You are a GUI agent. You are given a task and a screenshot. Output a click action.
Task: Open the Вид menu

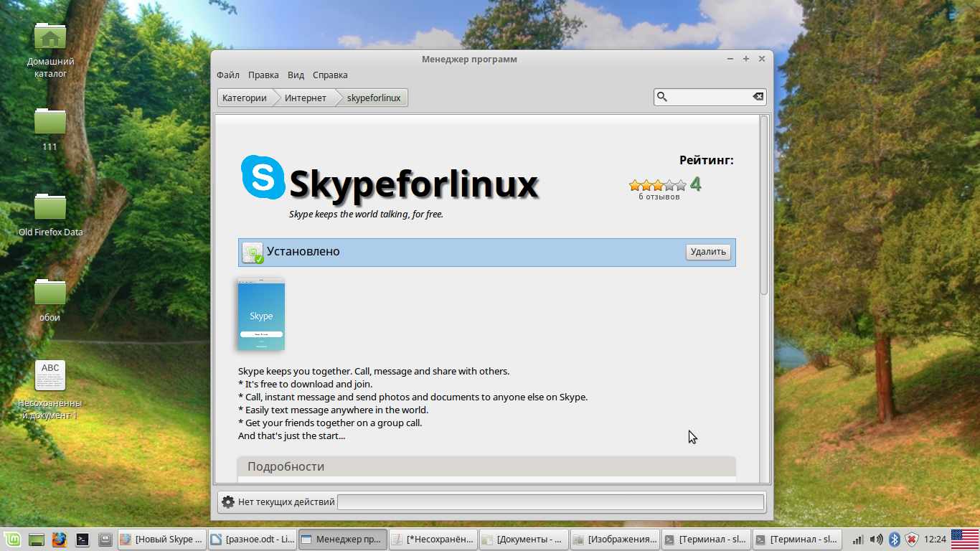coord(296,75)
